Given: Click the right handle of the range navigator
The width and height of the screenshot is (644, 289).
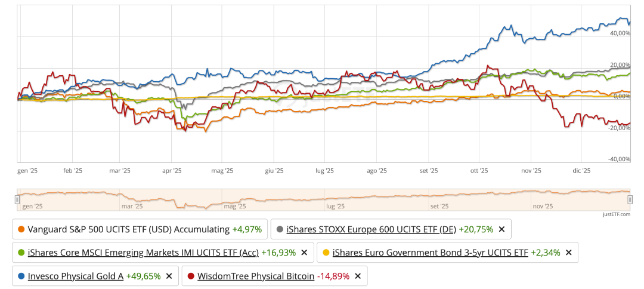Looking at the screenshot, I should [630, 199].
